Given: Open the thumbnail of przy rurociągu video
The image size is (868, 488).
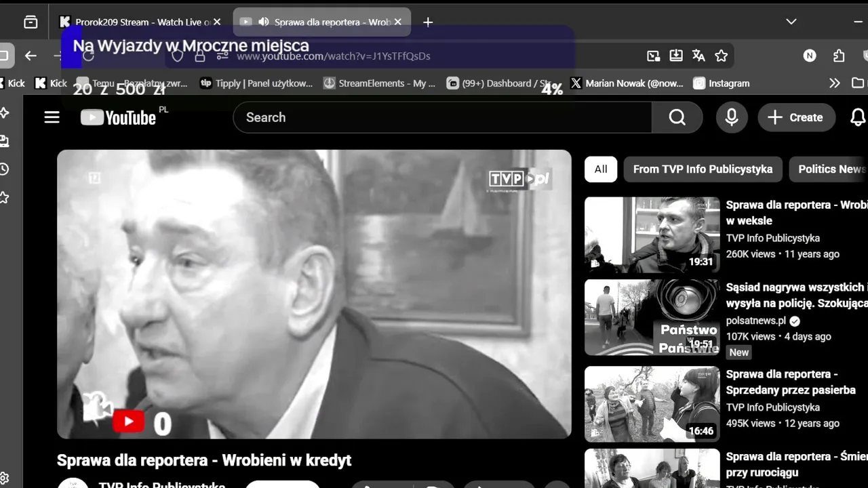Looking at the screenshot, I should point(652,468).
